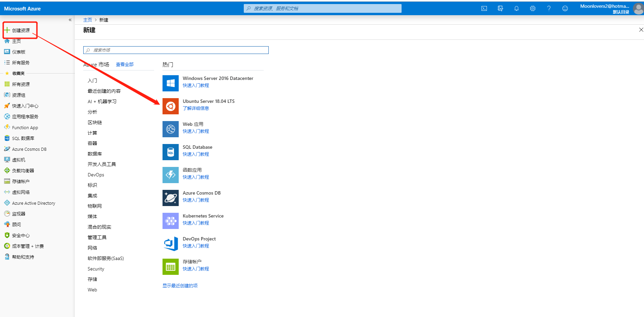Click the SQL 数据库 sidebar icon
This screenshot has width=644, height=317.
(7, 138)
